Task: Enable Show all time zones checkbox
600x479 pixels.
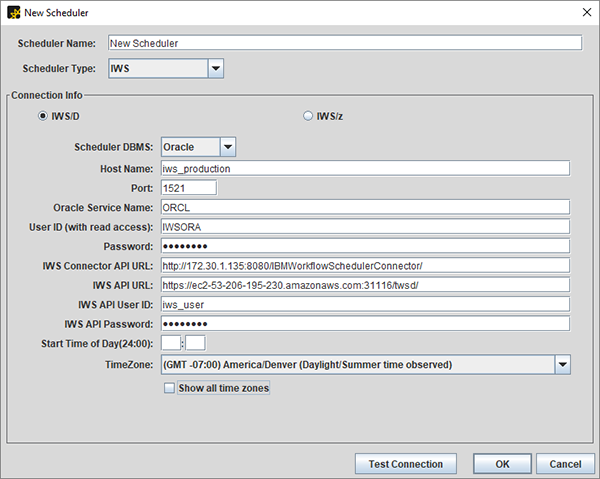Action: point(169,388)
